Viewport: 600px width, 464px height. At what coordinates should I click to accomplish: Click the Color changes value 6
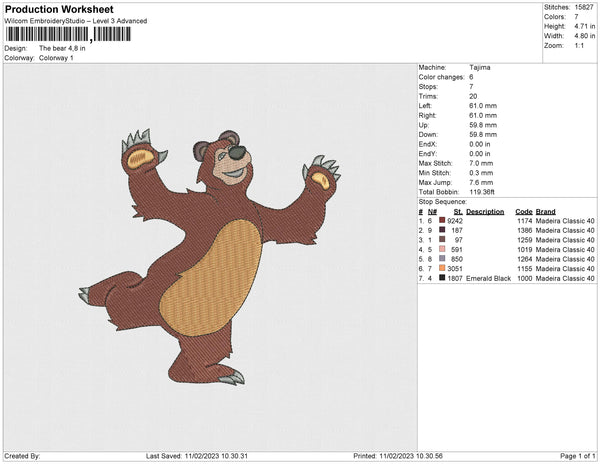pyautogui.click(x=471, y=77)
